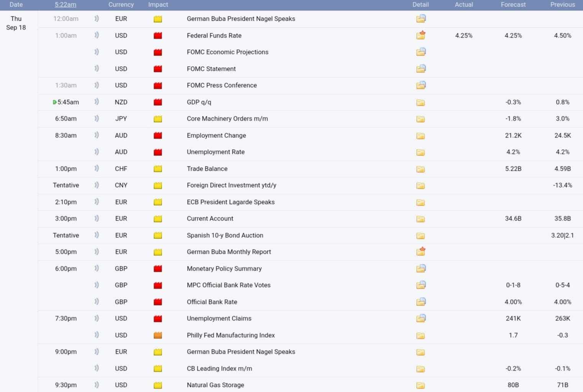Click the Thu Sep 18 date cell

coord(16,23)
